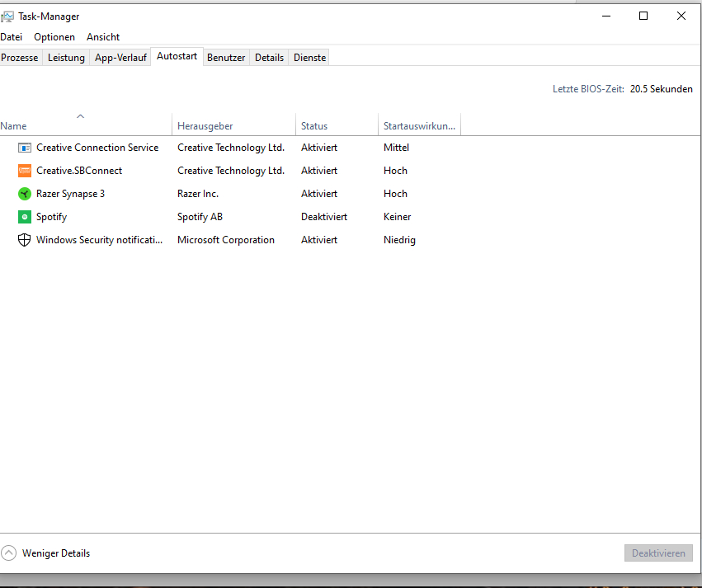Switch to the Leistung tab
The image size is (702, 588).
coord(66,58)
